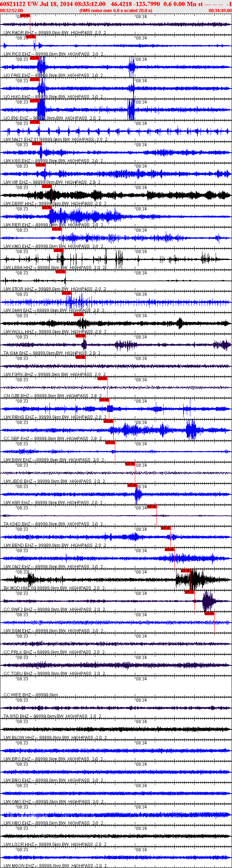Select the pick flag on the SWF2 trace

[x=190, y=592]
